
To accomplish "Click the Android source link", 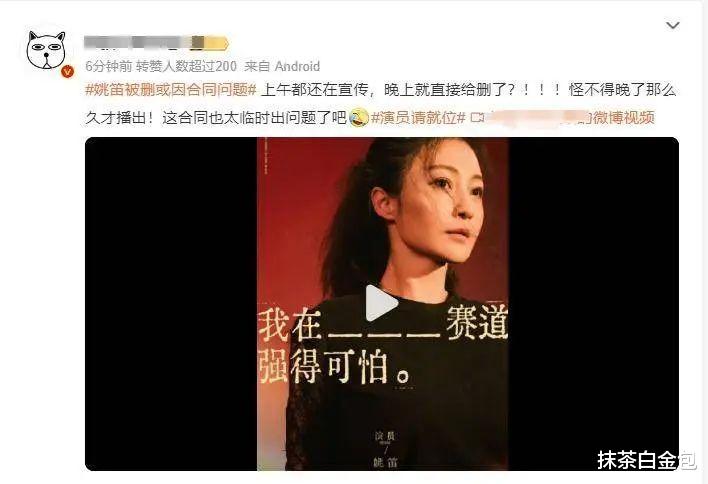I will pyautogui.click(x=297, y=66).
